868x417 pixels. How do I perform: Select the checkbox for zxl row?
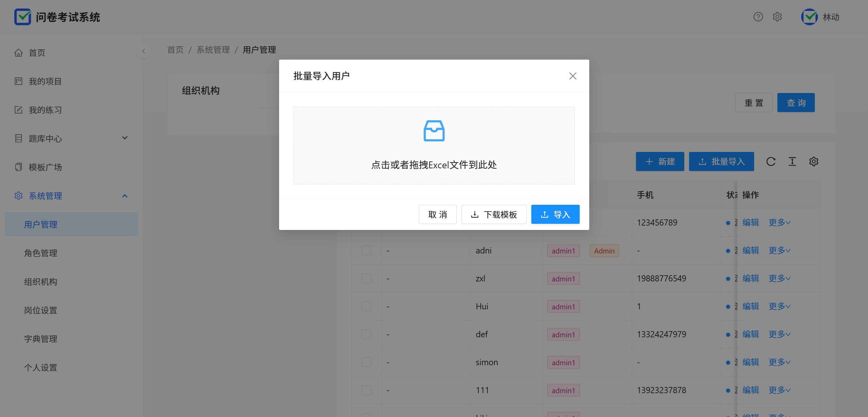tap(366, 279)
